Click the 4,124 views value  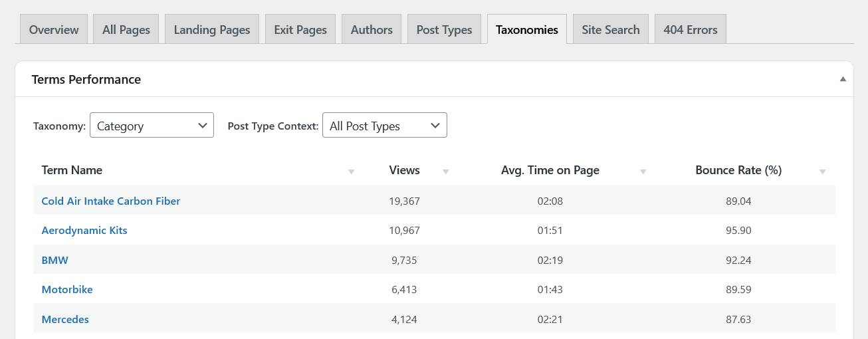click(405, 319)
